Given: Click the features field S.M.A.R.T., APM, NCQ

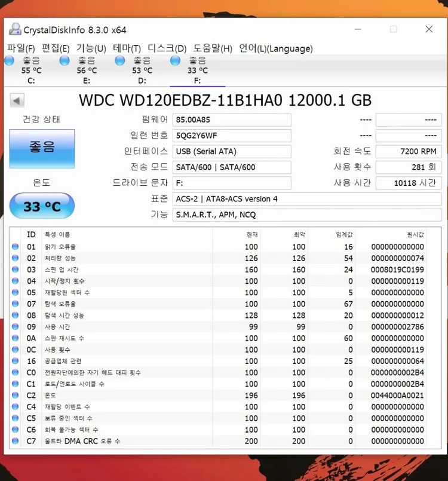Looking at the screenshot, I should (x=307, y=215).
